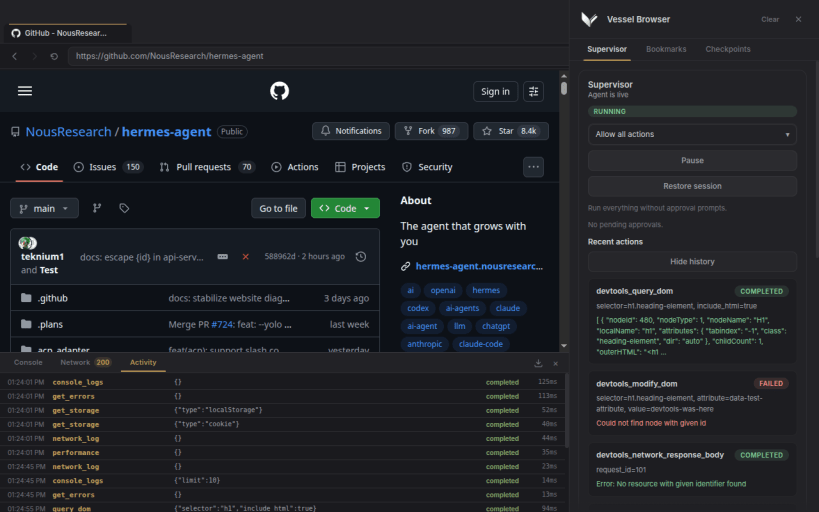Click the llm topic tag
This screenshot has height=512, width=819.
click(460, 327)
